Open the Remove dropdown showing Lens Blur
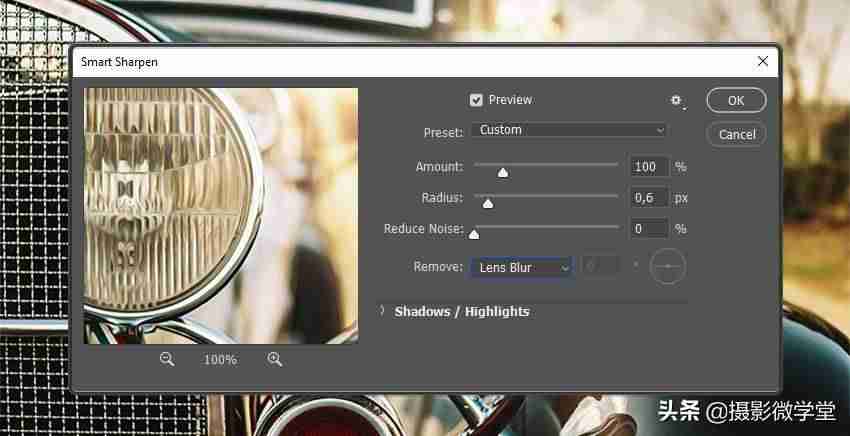Screen dimensions: 850x436 (521, 267)
